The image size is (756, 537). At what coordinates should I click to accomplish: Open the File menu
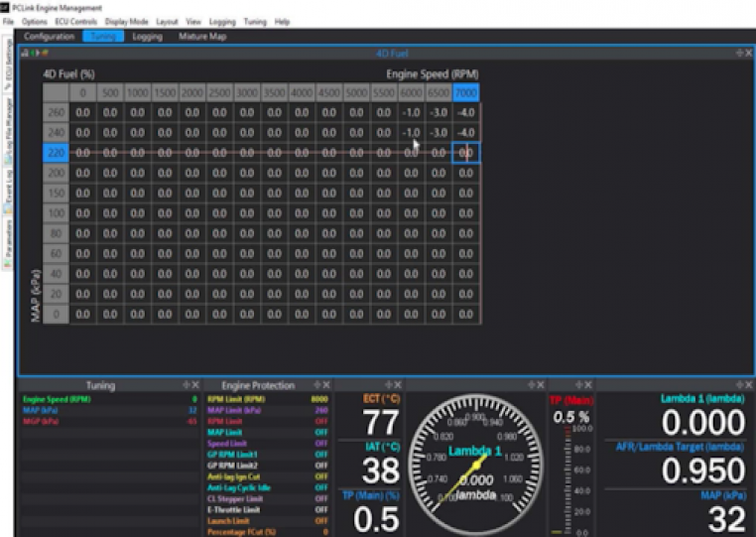(x=8, y=22)
